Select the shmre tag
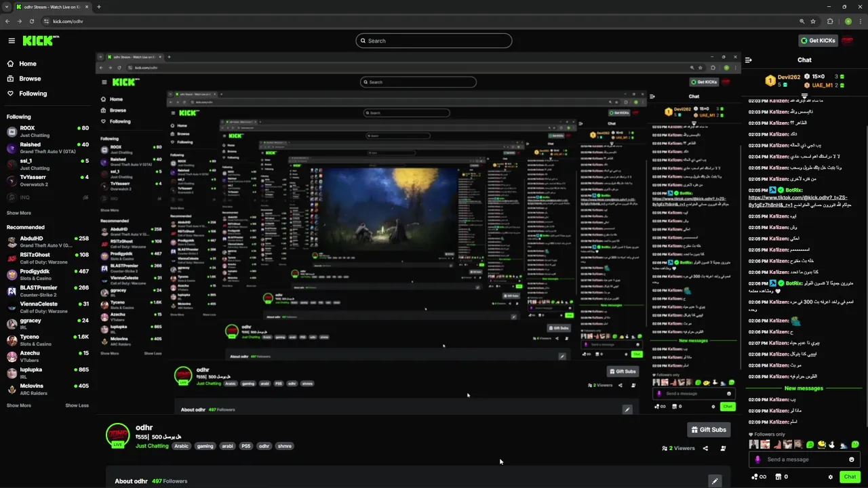 coord(285,446)
